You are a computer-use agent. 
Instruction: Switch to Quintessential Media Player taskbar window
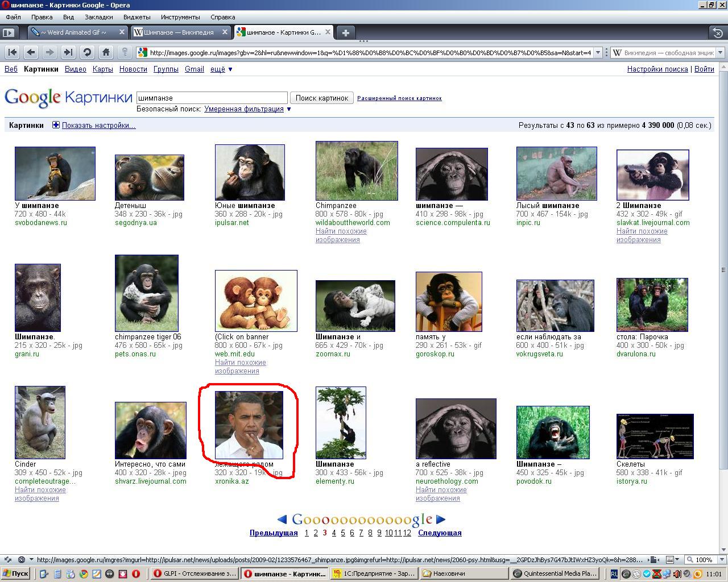coord(556,573)
